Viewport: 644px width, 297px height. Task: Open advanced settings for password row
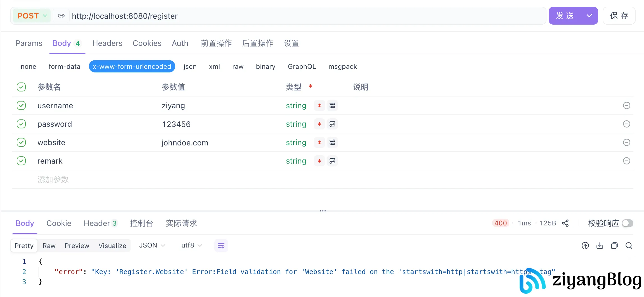pos(332,124)
